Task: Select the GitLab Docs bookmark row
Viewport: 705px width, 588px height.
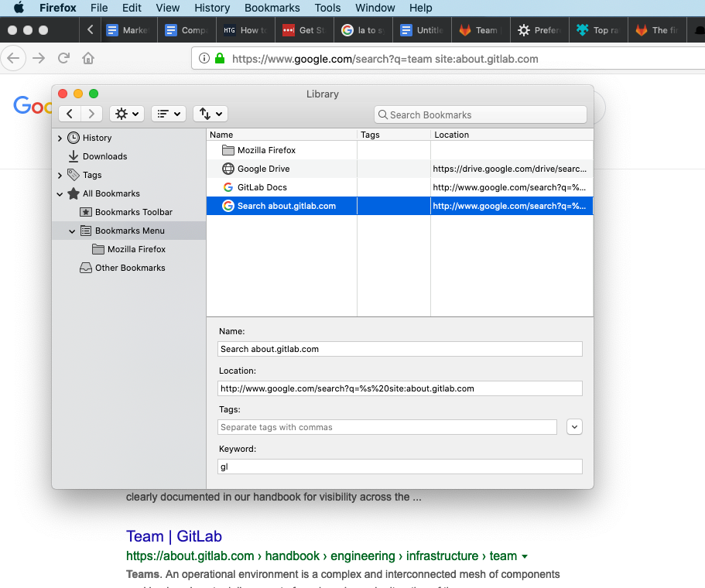Action: click(x=400, y=187)
